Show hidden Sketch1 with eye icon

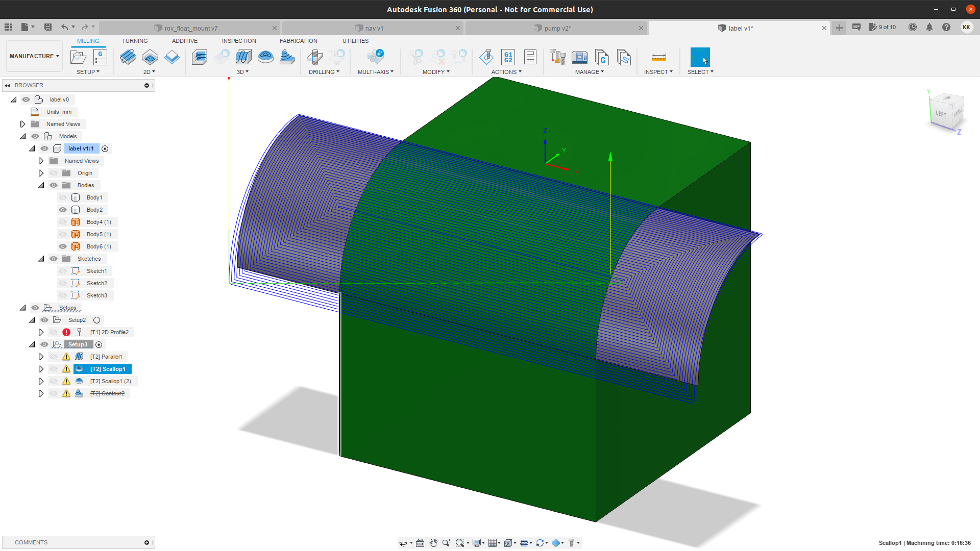pyautogui.click(x=63, y=271)
